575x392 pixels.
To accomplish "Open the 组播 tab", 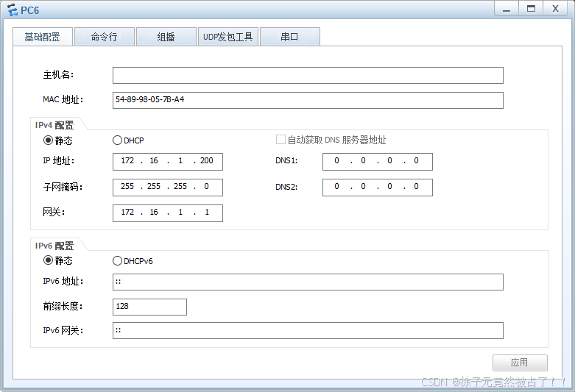I will (x=166, y=37).
